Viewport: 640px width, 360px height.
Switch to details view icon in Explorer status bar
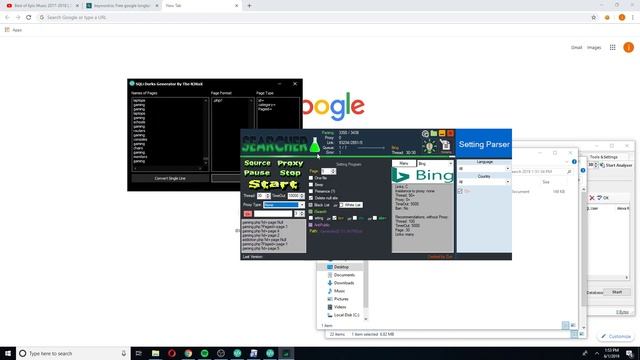(x=566, y=325)
